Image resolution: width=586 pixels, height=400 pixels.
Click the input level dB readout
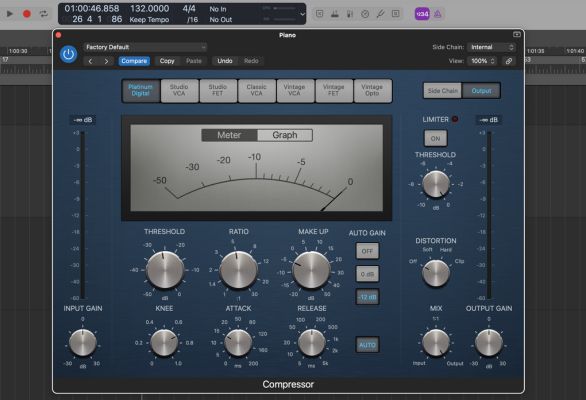(83, 120)
